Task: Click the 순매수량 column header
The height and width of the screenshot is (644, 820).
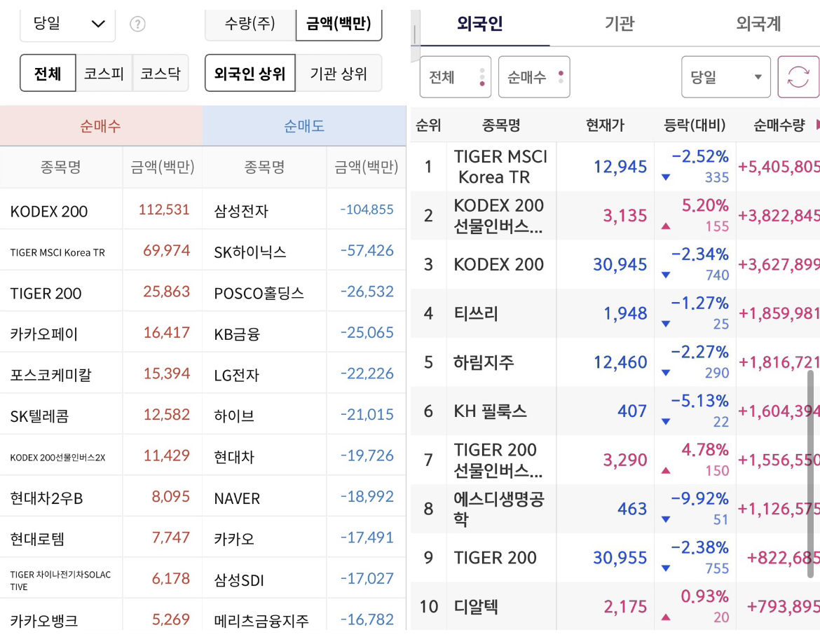Action: click(779, 125)
